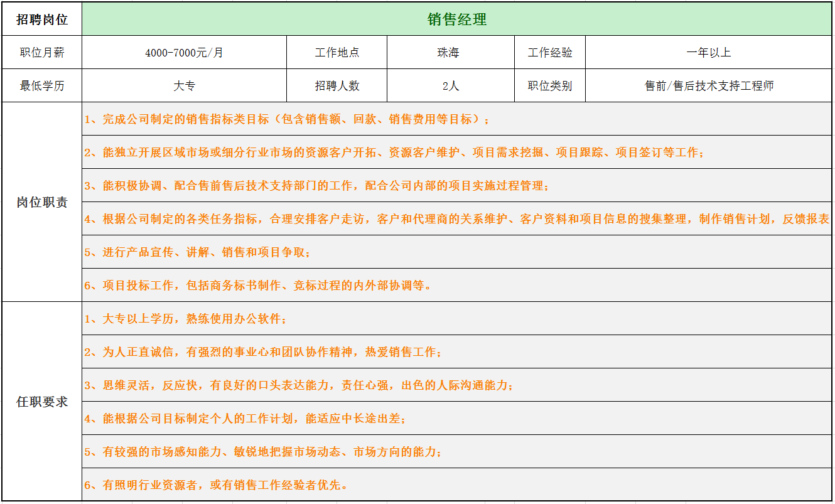Image resolution: width=835 pixels, height=504 pixels.
Task: Click the 售前/售后技术支持工程师 cell
Action: (x=709, y=86)
